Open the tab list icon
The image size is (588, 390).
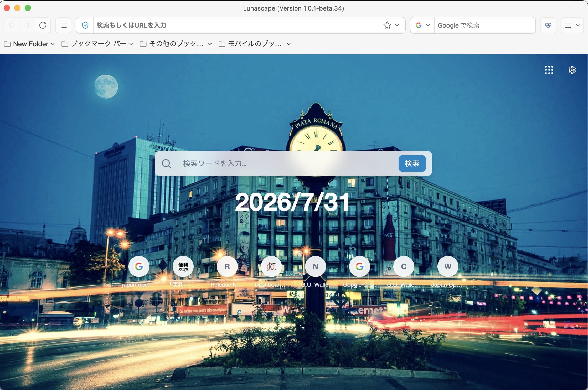point(63,25)
